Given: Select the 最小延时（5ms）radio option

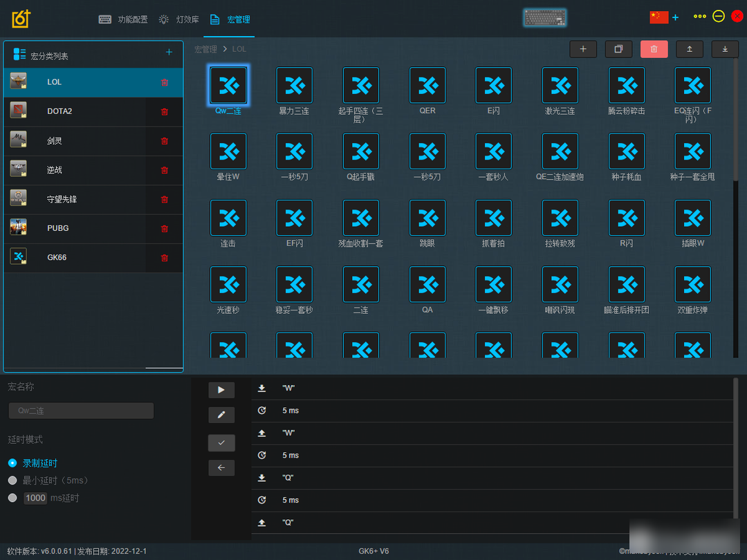Looking at the screenshot, I should [x=12, y=480].
